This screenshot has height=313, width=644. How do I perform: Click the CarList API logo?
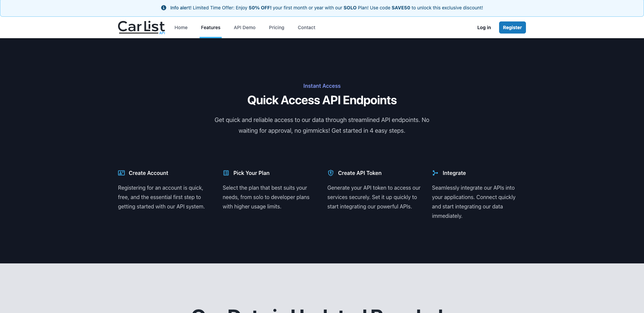pos(141,27)
